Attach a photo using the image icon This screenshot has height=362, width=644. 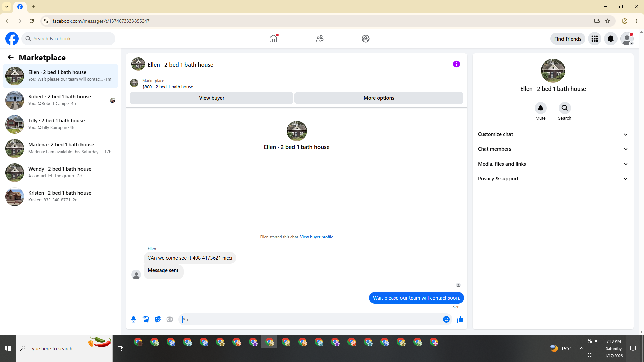point(146,319)
